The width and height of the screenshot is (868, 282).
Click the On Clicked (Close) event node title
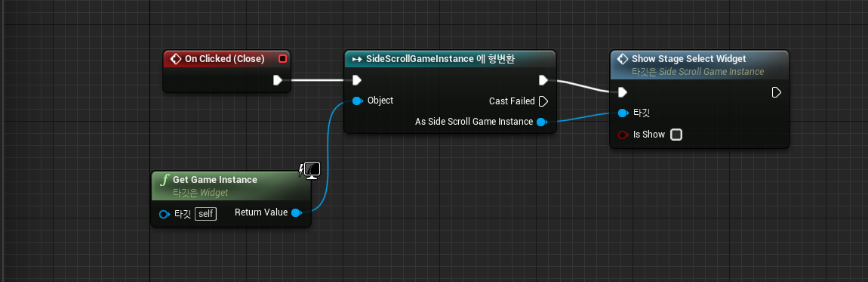pos(224,59)
